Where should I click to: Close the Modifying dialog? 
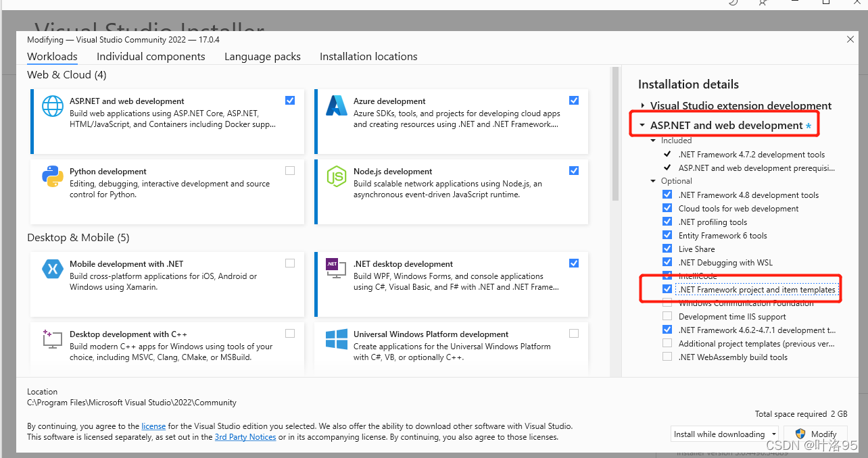pos(850,40)
